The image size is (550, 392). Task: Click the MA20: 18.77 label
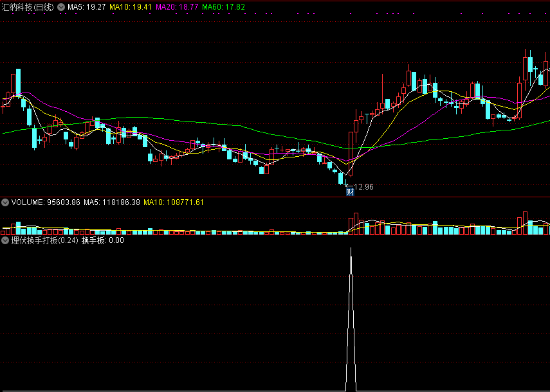(x=177, y=7)
